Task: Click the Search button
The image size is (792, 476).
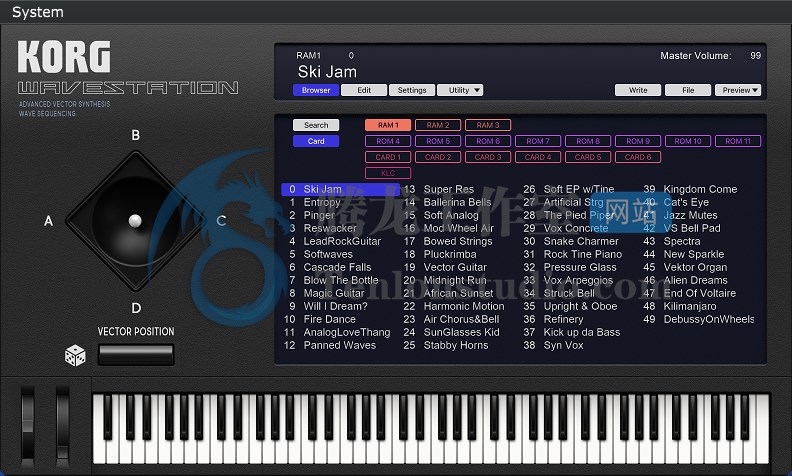Action: point(316,125)
